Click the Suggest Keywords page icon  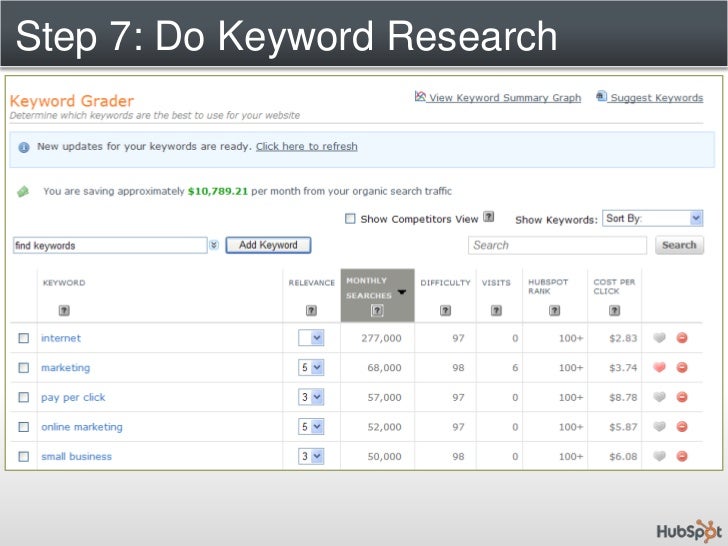[x=601, y=96]
